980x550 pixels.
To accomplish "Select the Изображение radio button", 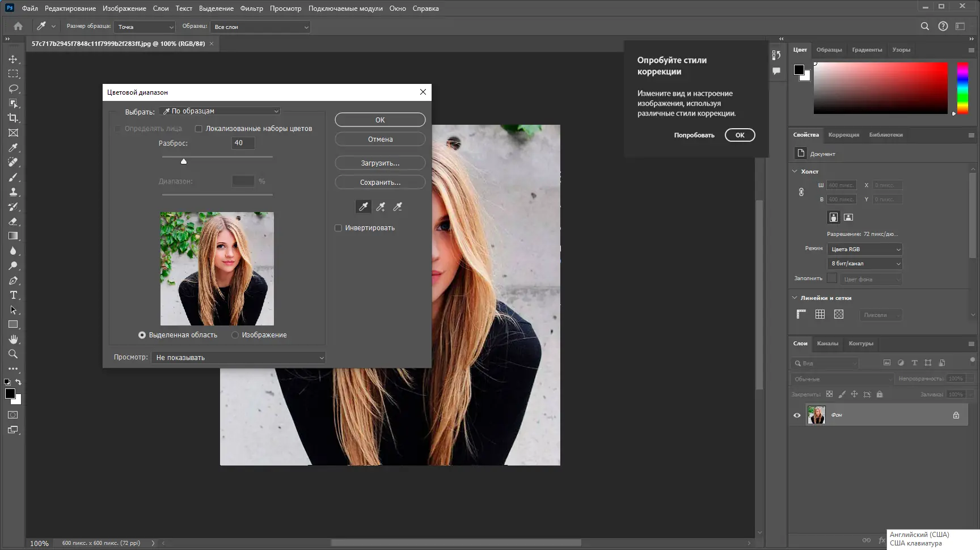I will 235,335.
